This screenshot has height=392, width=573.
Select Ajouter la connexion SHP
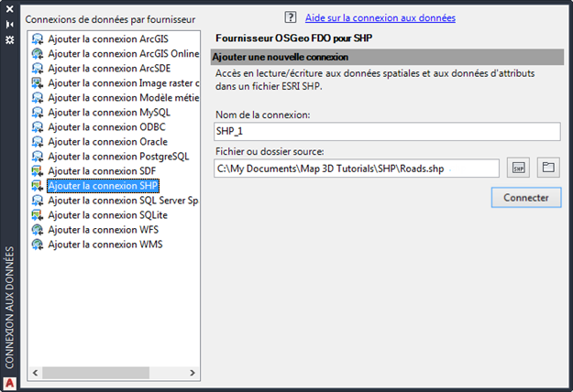point(103,186)
